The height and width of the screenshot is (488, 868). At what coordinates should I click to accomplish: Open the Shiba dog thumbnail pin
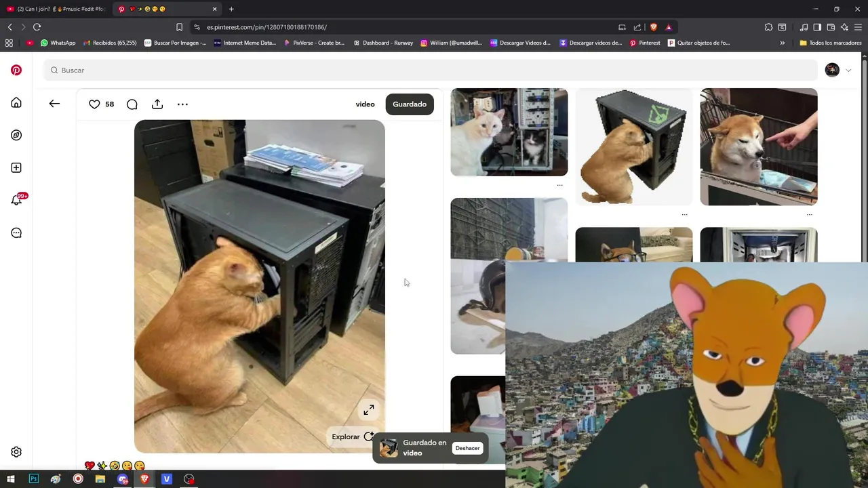pos(759,146)
